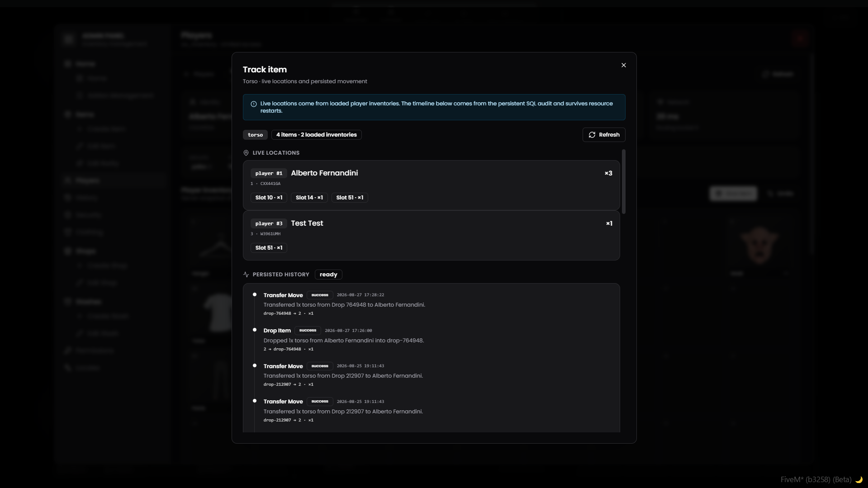Click the timeline dot beside Drop Item

pyautogui.click(x=255, y=330)
